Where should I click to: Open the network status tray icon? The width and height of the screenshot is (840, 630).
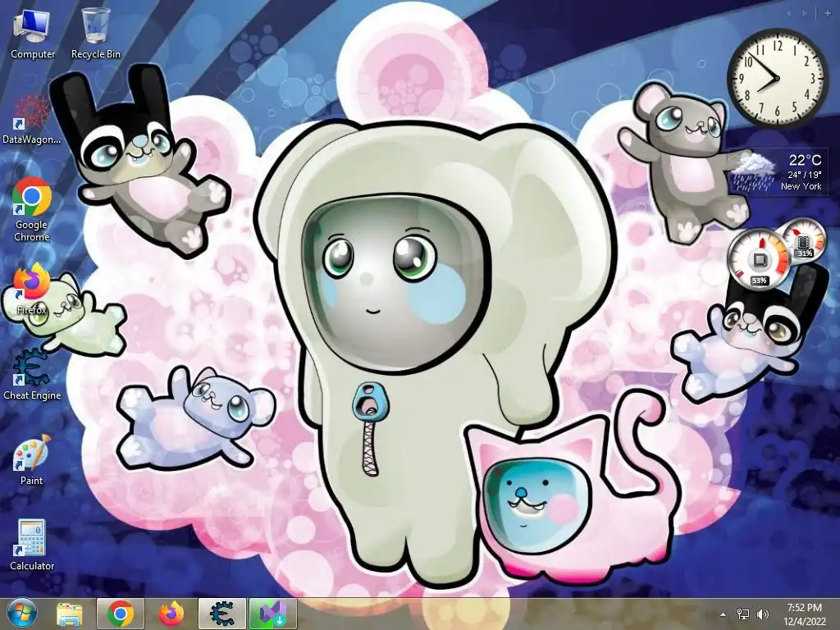point(743,614)
